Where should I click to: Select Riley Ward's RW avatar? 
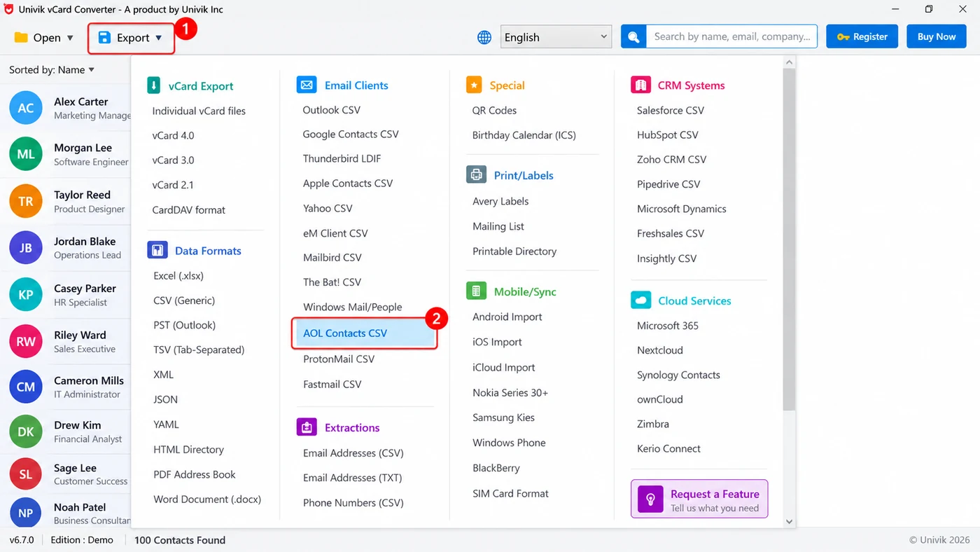coord(26,341)
